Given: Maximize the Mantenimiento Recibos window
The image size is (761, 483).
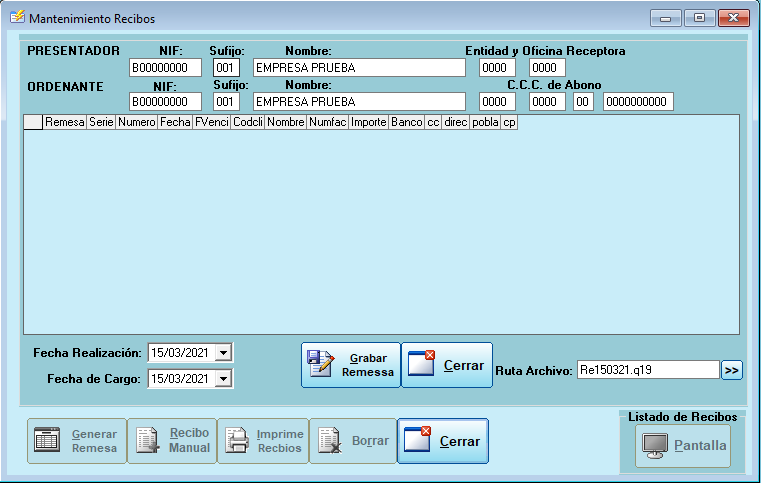Looking at the screenshot, I should [699, 18].
